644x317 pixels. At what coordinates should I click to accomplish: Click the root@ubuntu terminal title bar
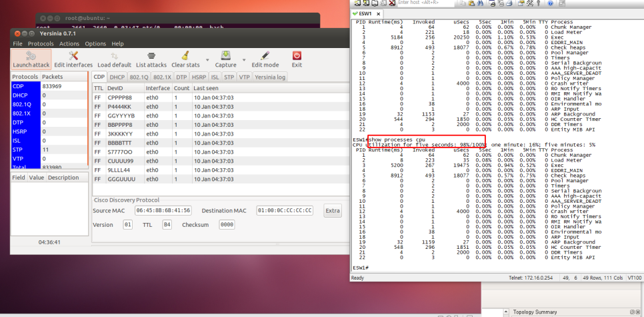(177, 18)
